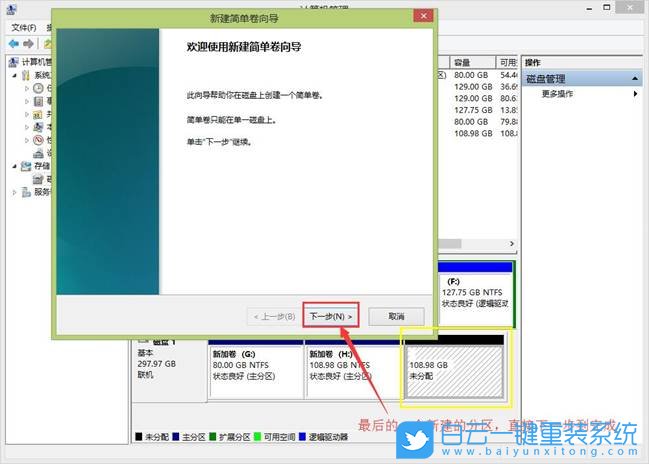
Task: Select the 新加卷 (H:) 108.98 GB partition block
Action: pyautogui.click(x=353, y=371)
